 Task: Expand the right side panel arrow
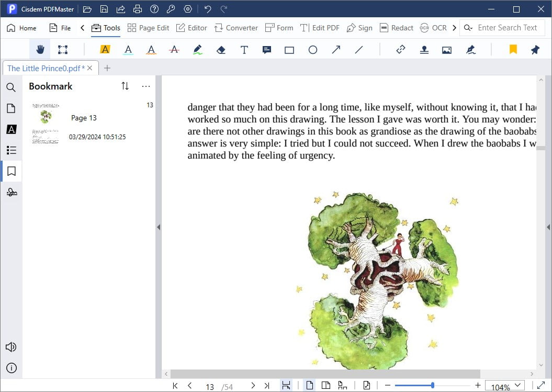click(548, 227)
